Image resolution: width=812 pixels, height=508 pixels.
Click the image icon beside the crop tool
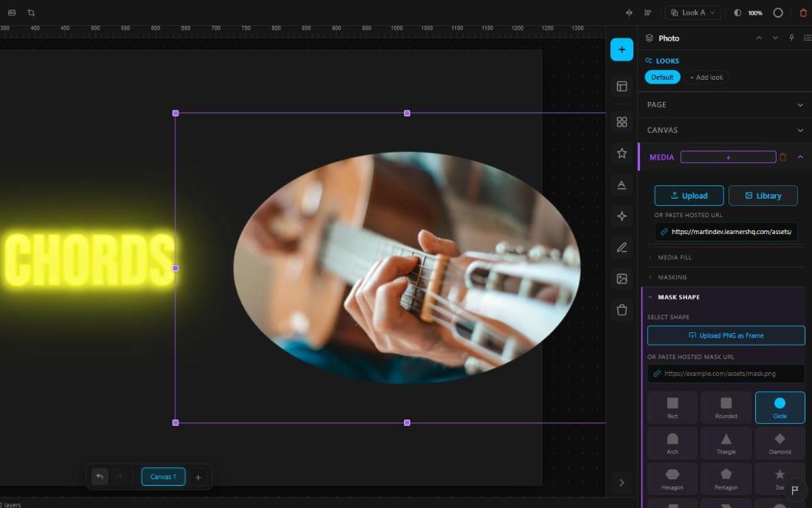pyautogui.click(x=12, y=13)
